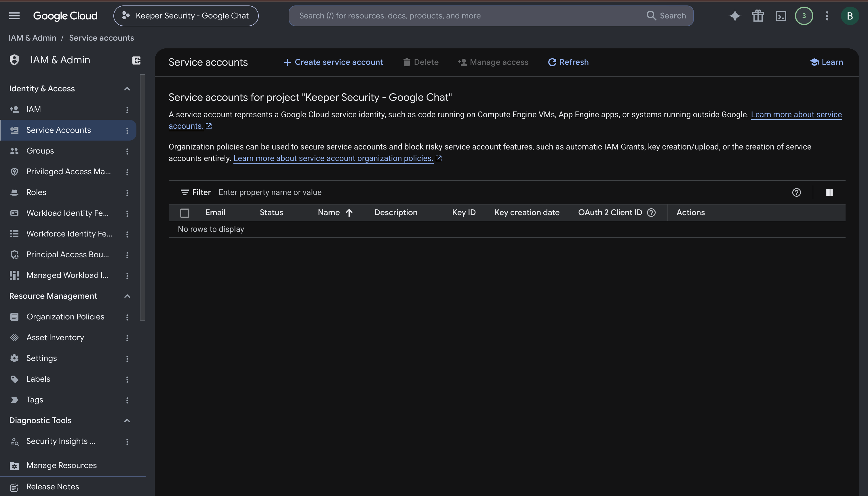Open the notifications badge showing 3
The image size is (868, 496).
point(804,16)
